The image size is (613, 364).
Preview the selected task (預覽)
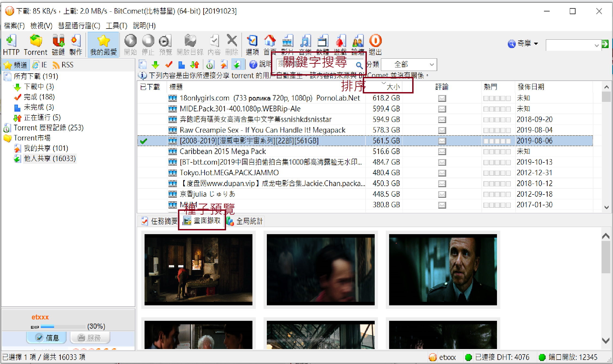[165, 45]
